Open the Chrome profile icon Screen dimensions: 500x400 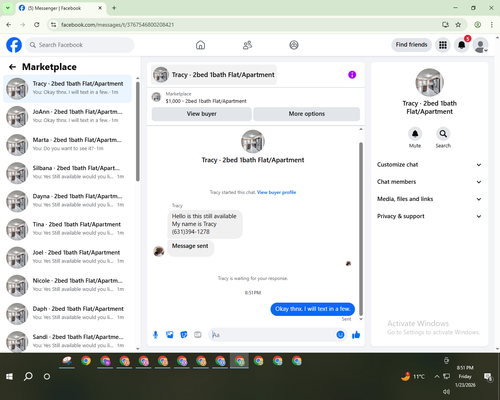pos(477,25)
